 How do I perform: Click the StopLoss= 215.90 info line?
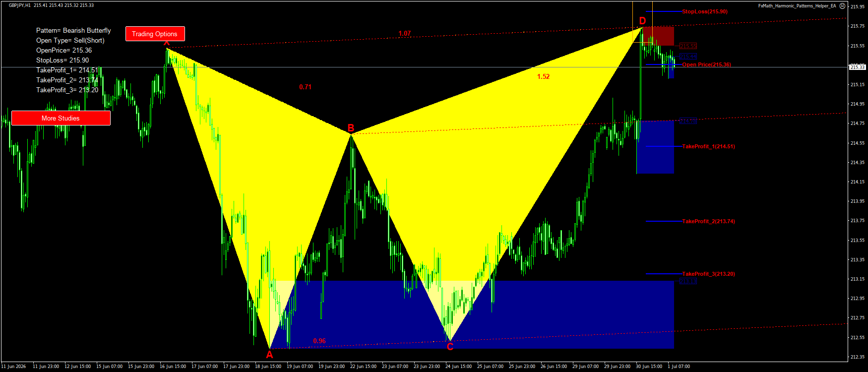pos(62,60)
